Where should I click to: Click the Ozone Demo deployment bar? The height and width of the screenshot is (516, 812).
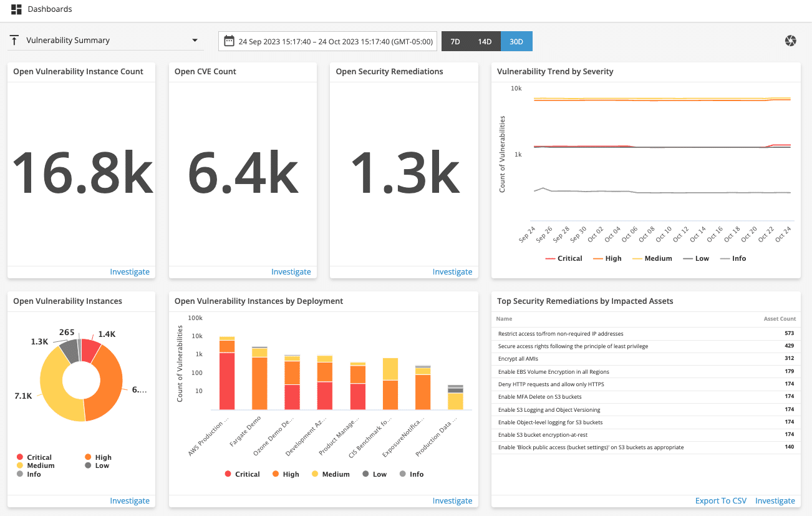pos(292,382)
